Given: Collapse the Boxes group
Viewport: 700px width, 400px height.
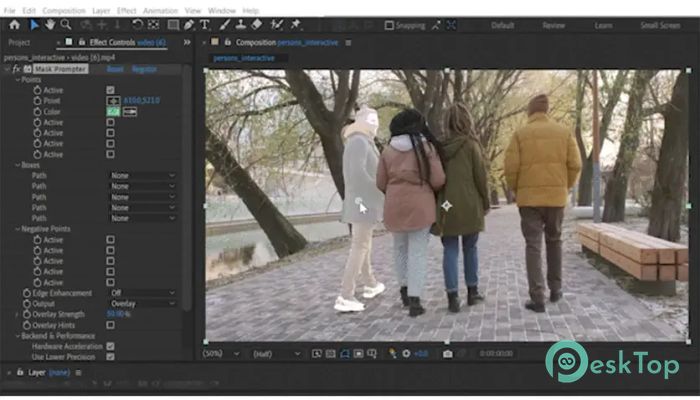Looking at the screenshot, I should coord(18,165).
